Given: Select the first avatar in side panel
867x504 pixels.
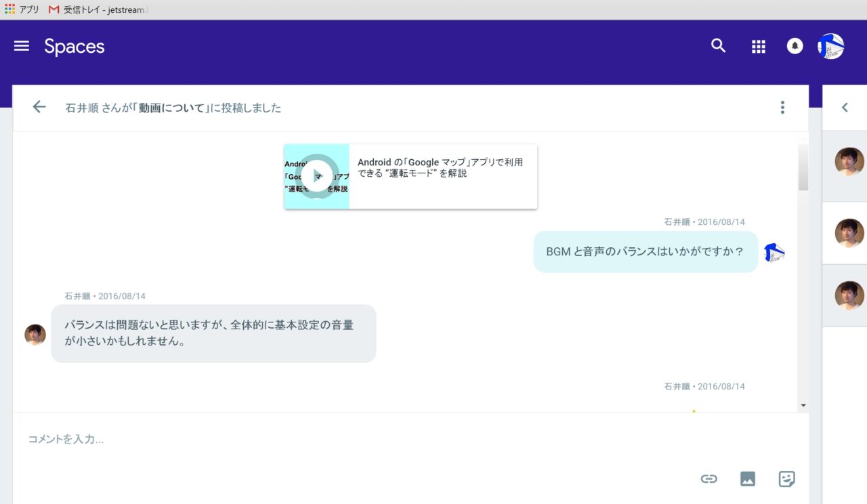Looking at the screenshot, I should pyautogui.click(x=849, y=162).
